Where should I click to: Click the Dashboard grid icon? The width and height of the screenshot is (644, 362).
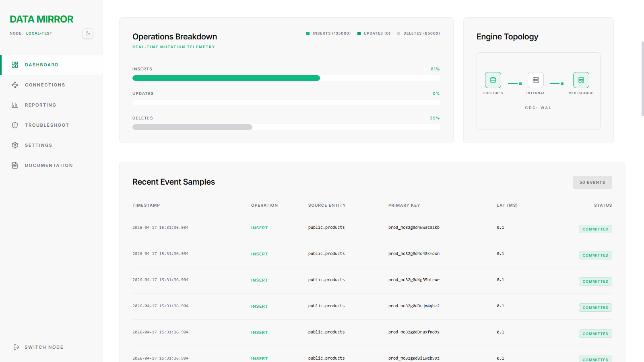[15, 65]
